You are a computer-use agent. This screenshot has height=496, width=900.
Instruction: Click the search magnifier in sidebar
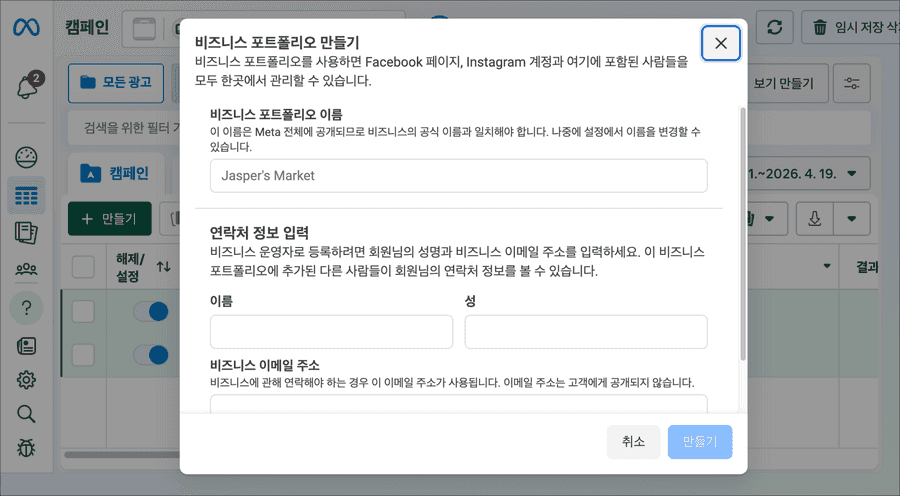coord(26,414)
